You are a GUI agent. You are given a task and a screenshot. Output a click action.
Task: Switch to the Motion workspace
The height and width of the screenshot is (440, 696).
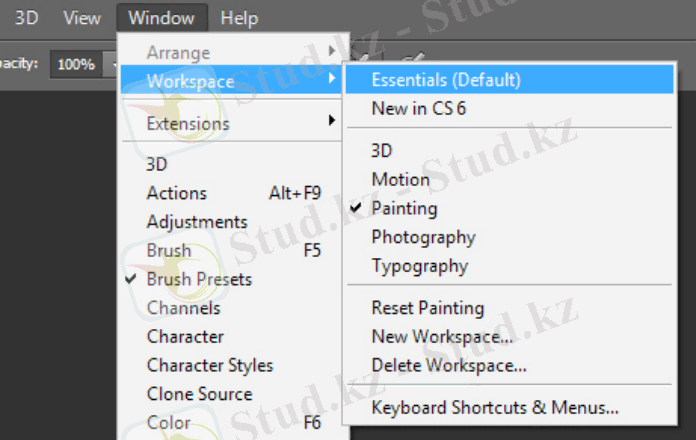tap(400, 180)
